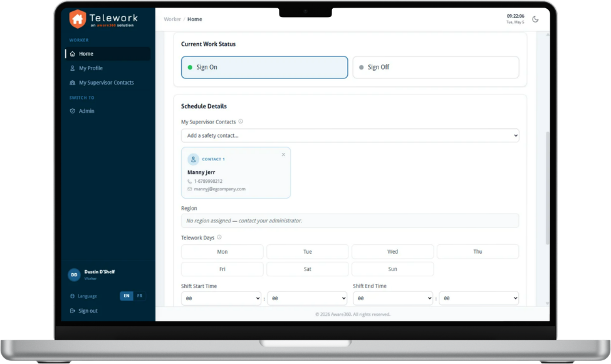Viewport: 611px width, 364px height.
Task: Toggle dark mode with the moon icon
Action: pyautogui.click(x=535, y=19)
